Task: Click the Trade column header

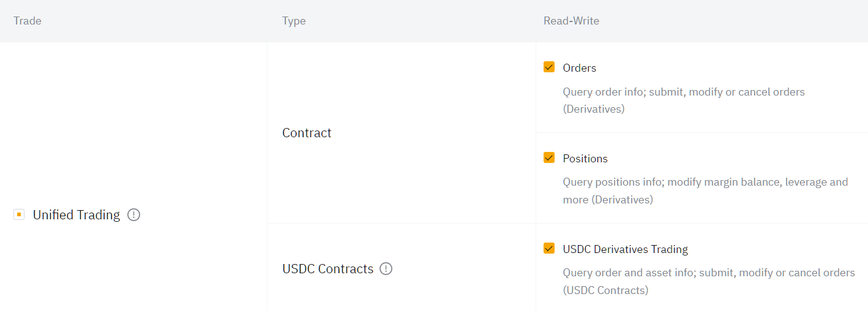Action: (28, 21)
